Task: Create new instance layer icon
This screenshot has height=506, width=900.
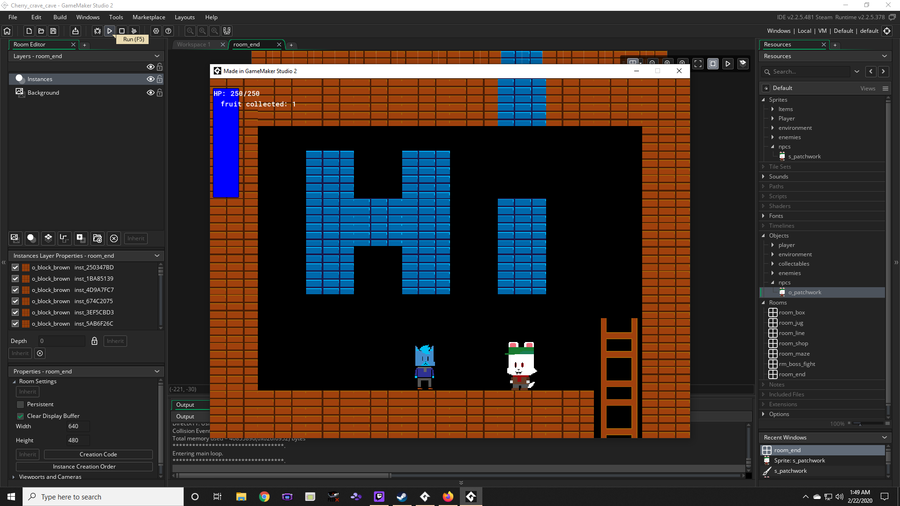Action: click(x=32, y=238)
